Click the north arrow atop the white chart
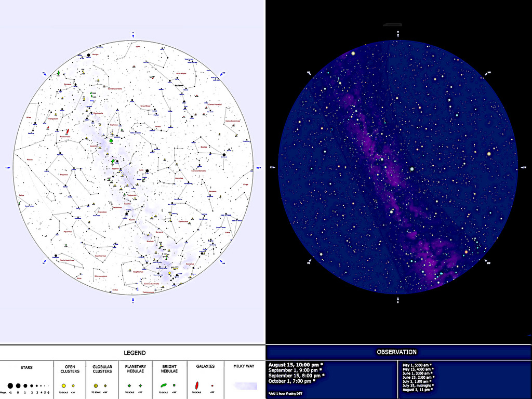The width and height of the screenshot is (532, 399). [x=133, y=34]
